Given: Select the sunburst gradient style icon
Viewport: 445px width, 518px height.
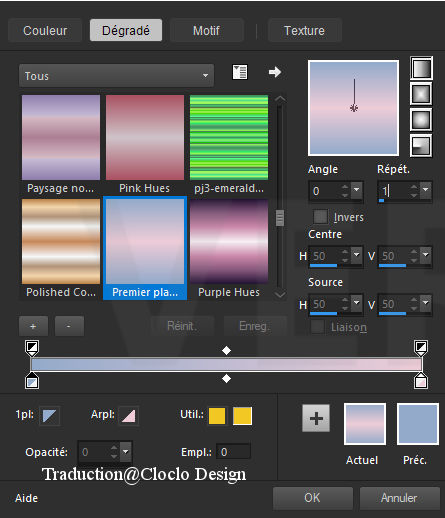Looking at the screenshot, I should (421, 119).
